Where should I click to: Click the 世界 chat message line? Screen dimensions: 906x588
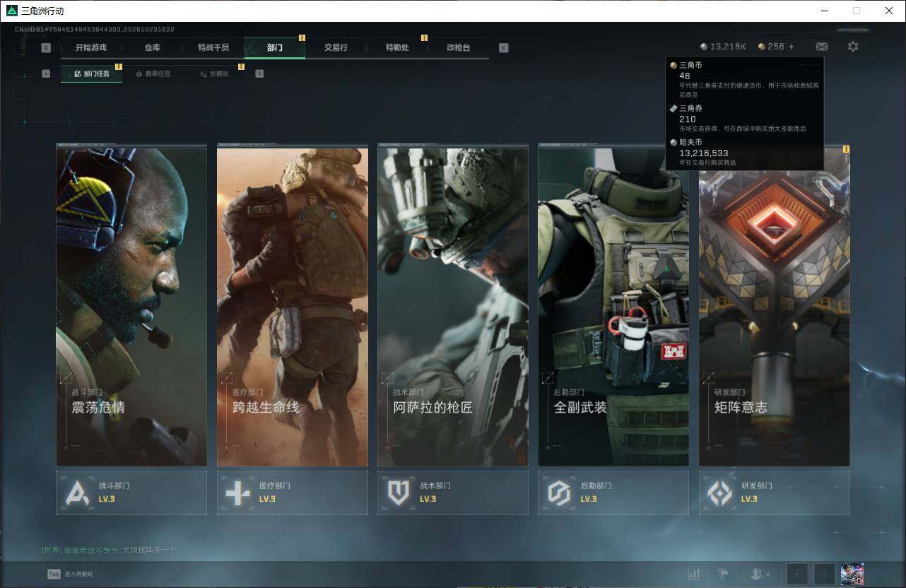coord(109,550)
